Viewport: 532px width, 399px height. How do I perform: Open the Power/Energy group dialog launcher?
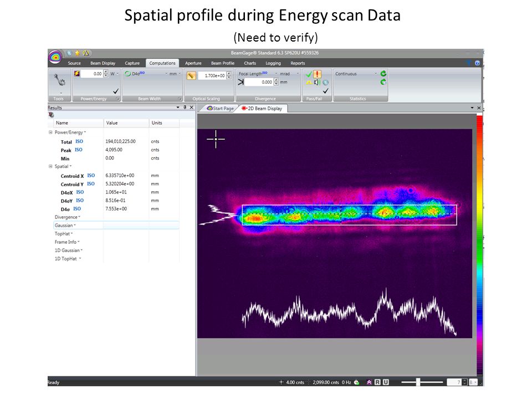[x=117, y=99]
